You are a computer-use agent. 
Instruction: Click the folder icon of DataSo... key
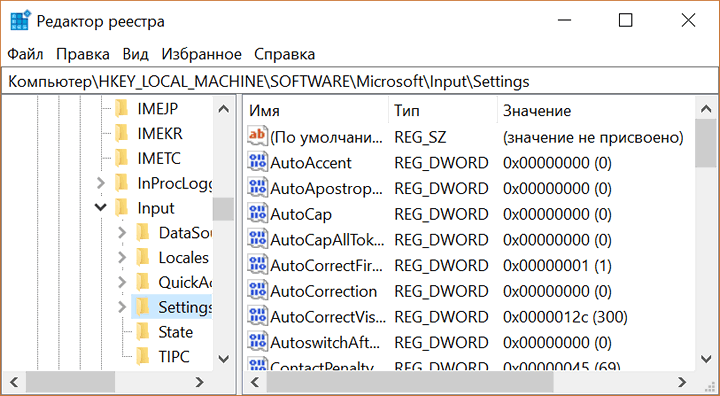(143, 232)
